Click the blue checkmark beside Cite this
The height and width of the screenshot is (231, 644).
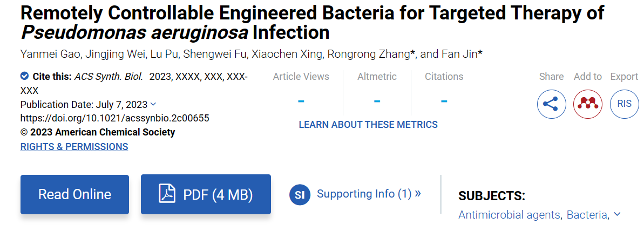pyautogui.click(x=24, y=76)
